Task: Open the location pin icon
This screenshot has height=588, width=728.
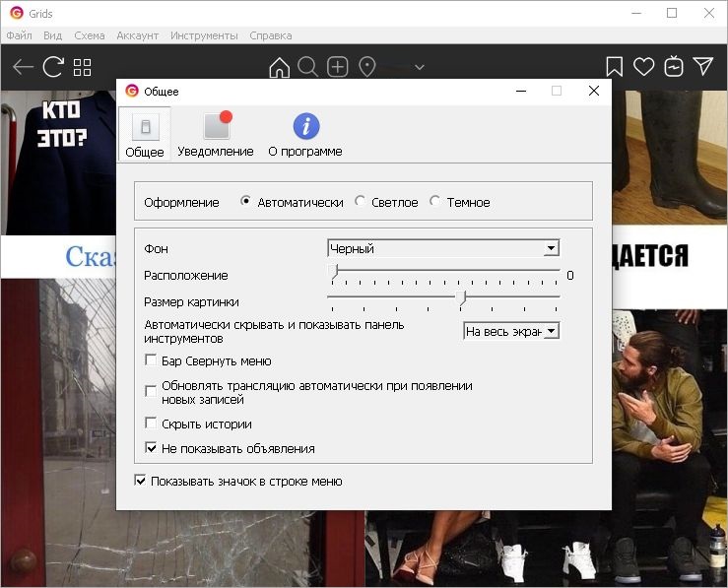Action: click(367, 67)
